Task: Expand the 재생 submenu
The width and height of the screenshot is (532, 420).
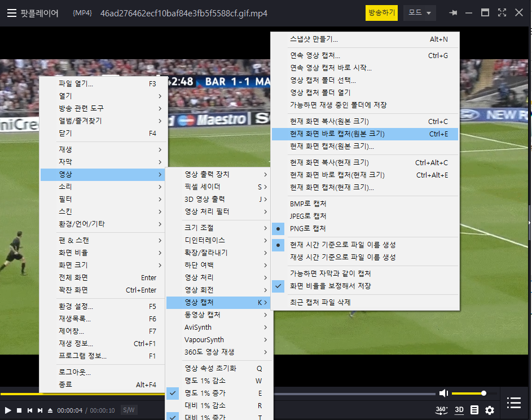Action: click(x=103, y=149)
